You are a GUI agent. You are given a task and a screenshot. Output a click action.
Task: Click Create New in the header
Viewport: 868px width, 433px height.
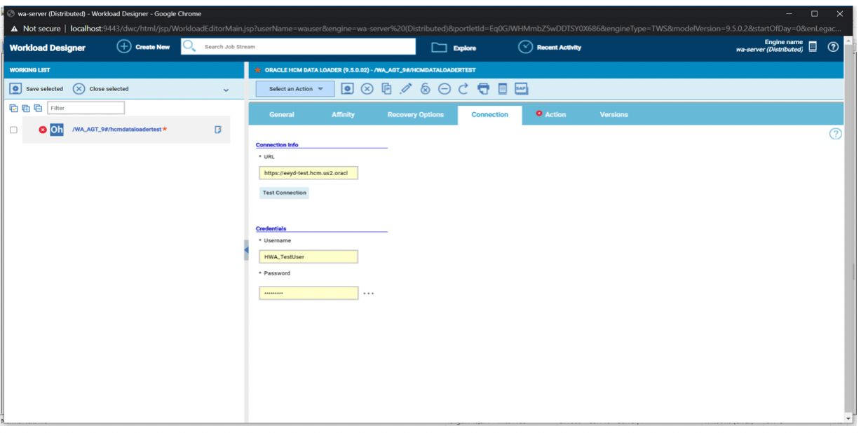pyautogui.click(x=144, y=47)
